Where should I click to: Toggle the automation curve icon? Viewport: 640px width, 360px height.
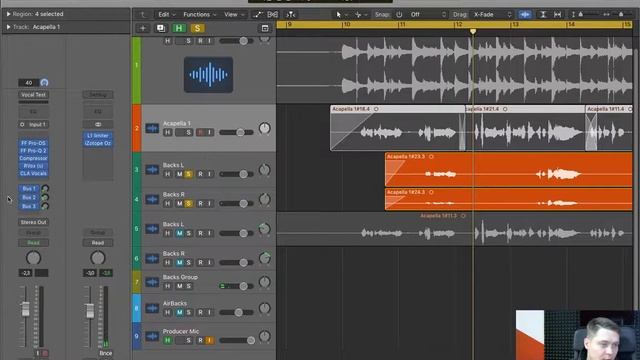coord(257,15)
